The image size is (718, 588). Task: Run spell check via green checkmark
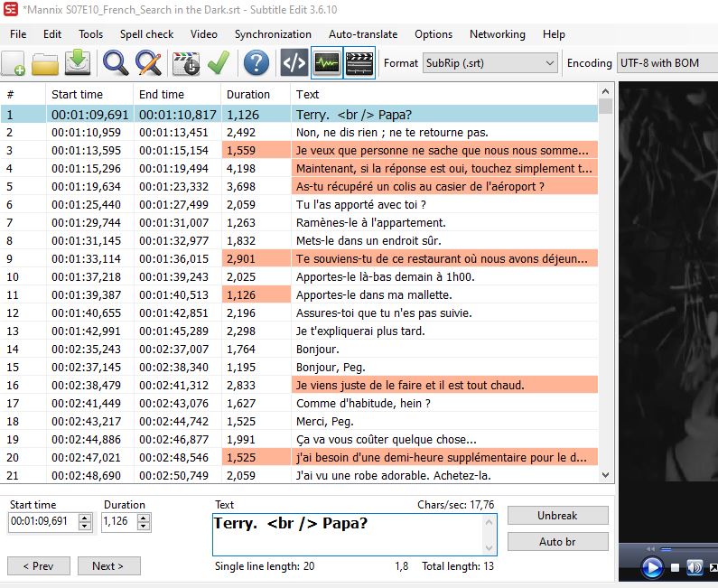(x=219, y=62)
